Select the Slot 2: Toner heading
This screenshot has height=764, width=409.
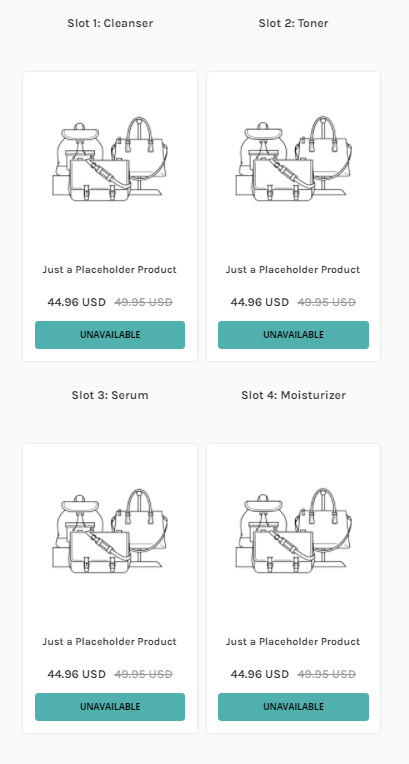click(293, 23)
